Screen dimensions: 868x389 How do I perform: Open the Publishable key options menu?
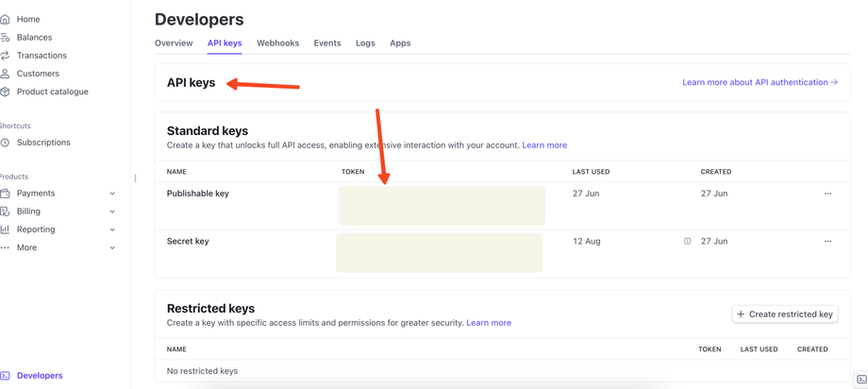tap(827, 194)
